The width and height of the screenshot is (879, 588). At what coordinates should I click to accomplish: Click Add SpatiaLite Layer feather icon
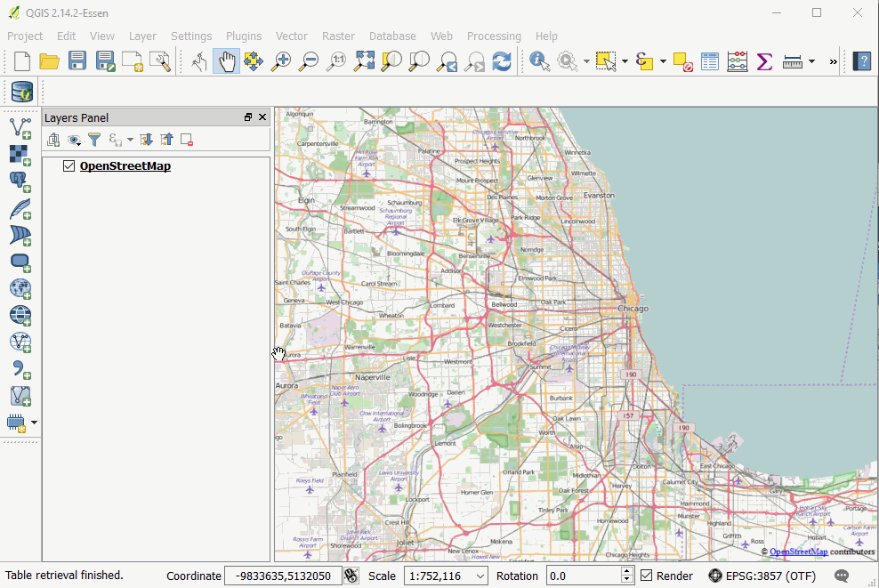click(x=20, y=208)
